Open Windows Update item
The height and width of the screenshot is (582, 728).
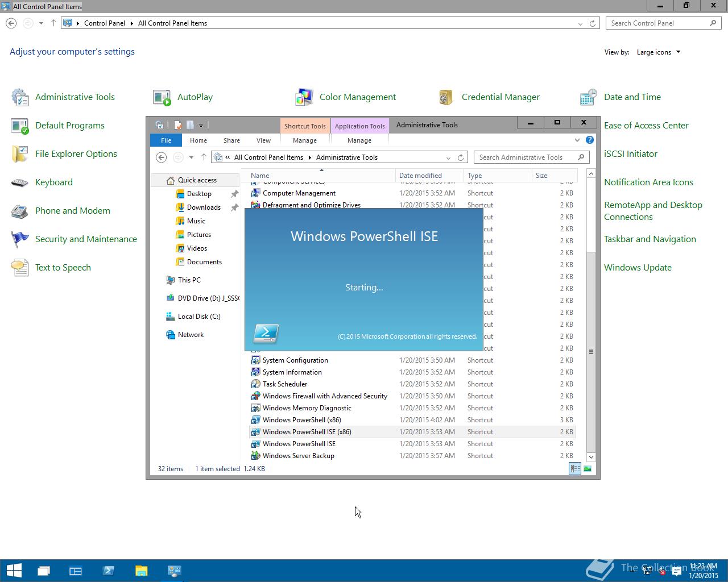pyautogui.click(x=638, y=268)
